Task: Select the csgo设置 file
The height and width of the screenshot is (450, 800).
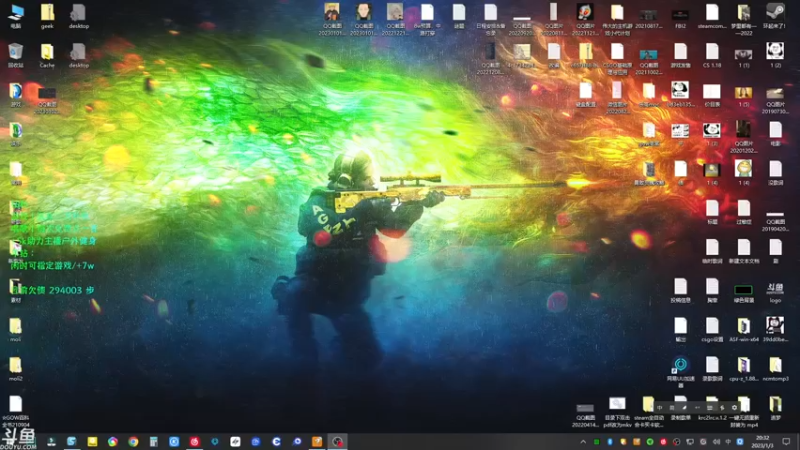Action: 712,330
